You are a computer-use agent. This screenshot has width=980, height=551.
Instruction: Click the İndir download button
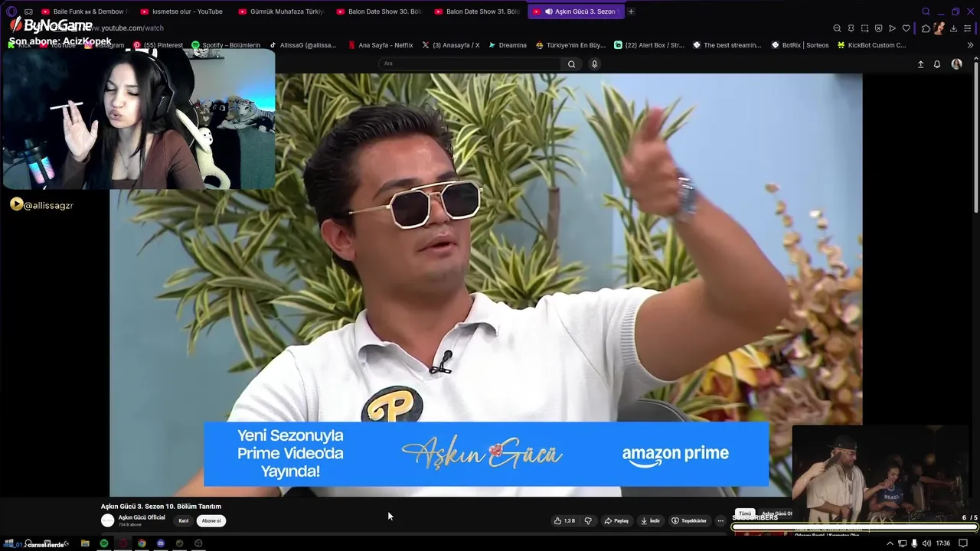coord(651,520)
